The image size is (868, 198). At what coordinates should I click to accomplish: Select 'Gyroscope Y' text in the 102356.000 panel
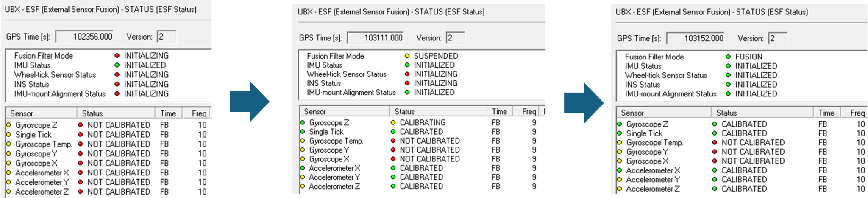(36, 153)
